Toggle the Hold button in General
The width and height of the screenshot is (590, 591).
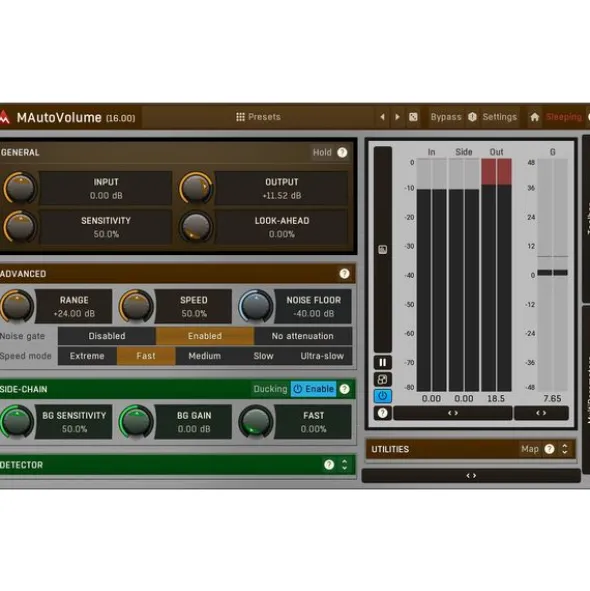point(322,152)
